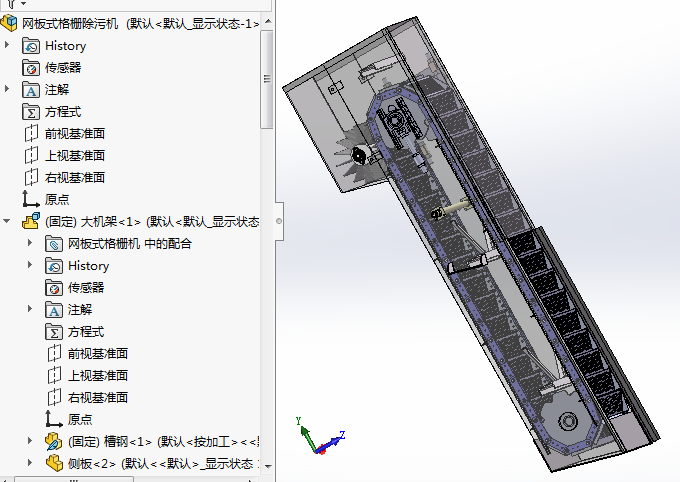
Task: Click the 前视基准面 icon under 大机架
Action: tap(54, 354)
